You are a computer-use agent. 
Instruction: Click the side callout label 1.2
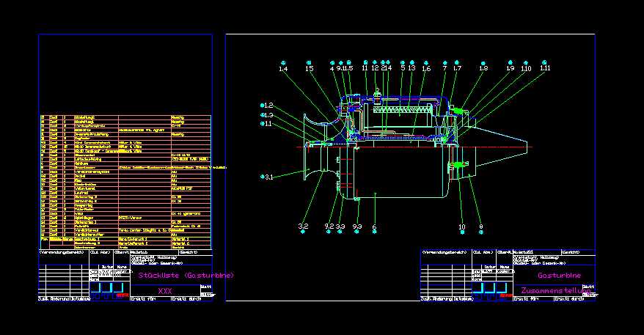pos(268,106)
